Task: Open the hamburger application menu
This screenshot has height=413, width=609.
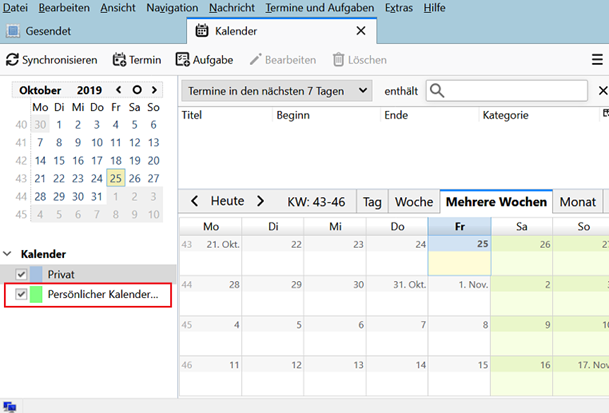Action: coord(597,60)
